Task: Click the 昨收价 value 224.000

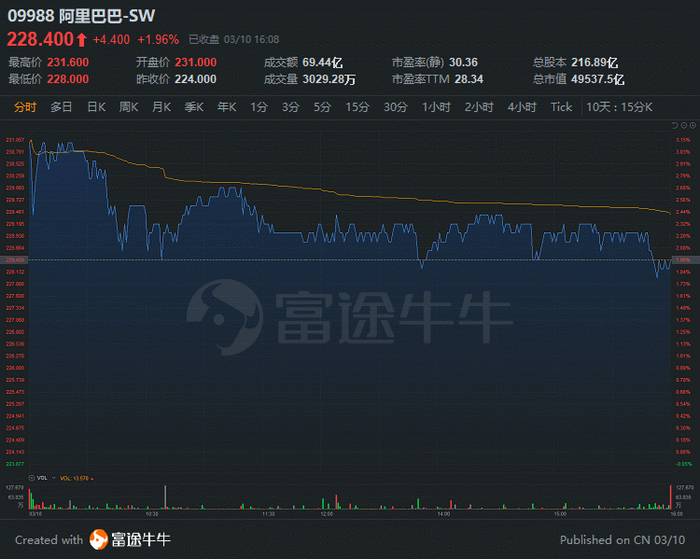Action: pos(196,79)
